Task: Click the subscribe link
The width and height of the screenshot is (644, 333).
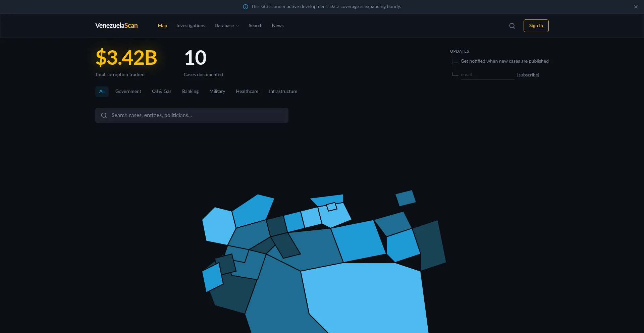Action: point(528,75)
